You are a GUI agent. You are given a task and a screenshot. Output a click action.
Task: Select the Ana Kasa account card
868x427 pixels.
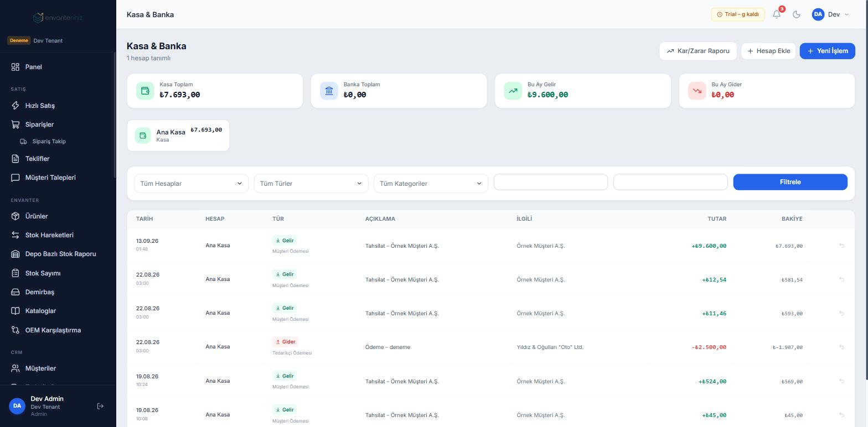(178, 136)
